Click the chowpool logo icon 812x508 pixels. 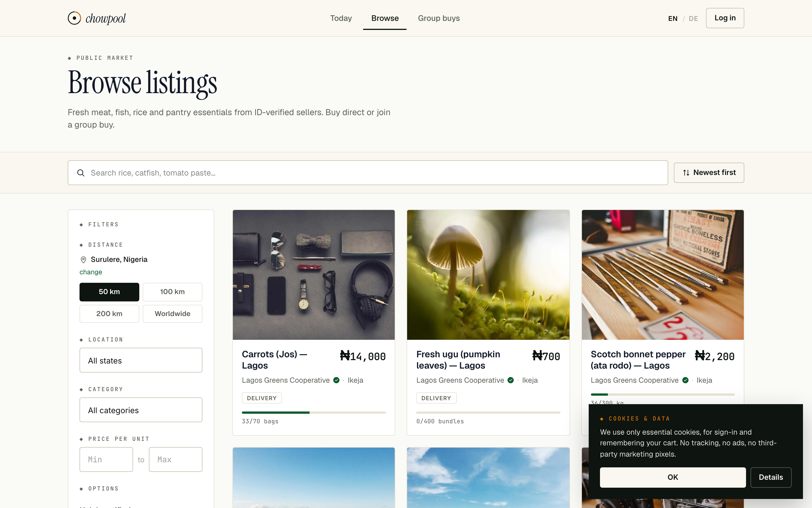[x=74, y=18]
